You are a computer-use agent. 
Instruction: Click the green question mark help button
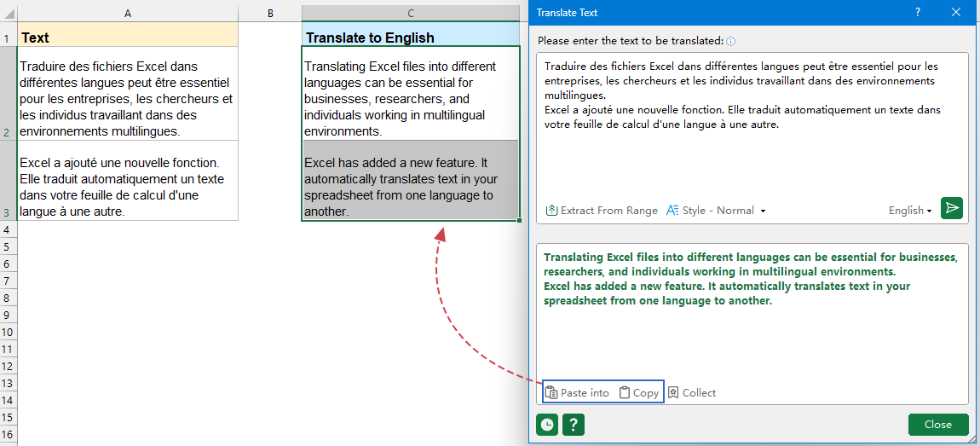[x=574, y=425]
